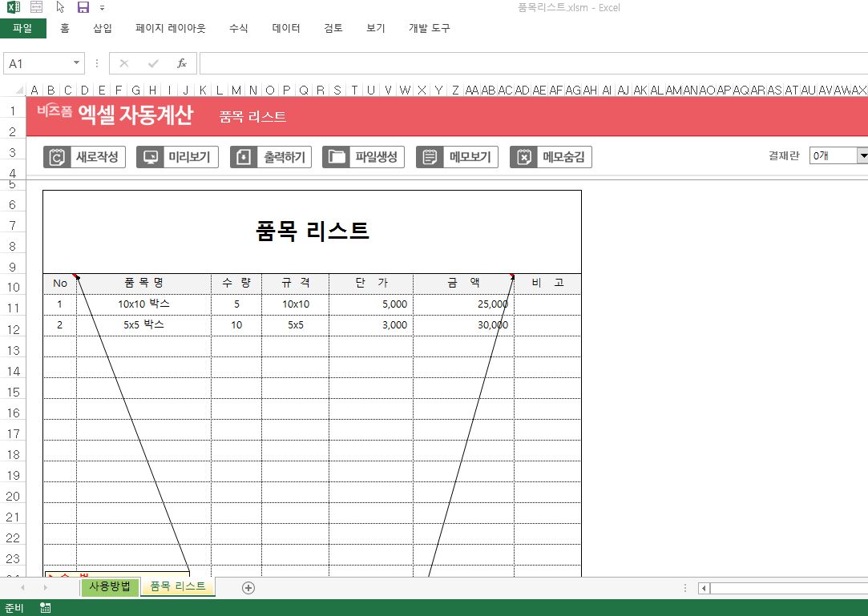
Task: Click the previous sheet navigation arrow
Action: [22, 588]
